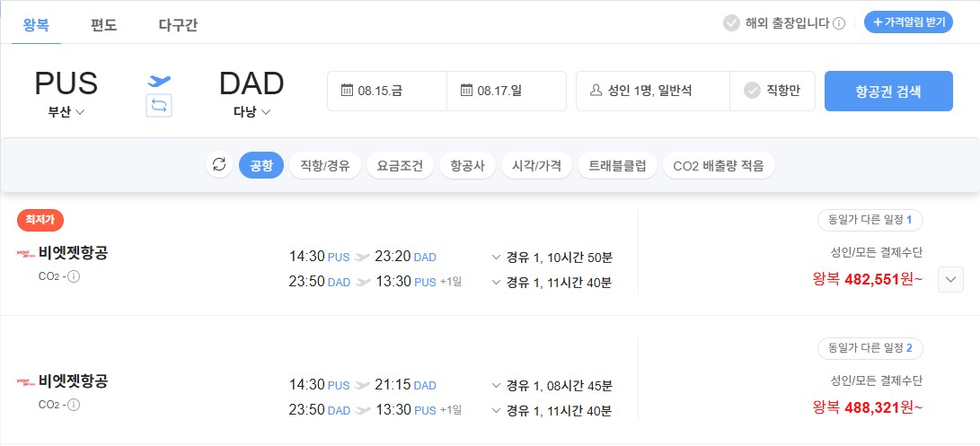
Task: Change the 08.17.일 return date field
Action: (507, 91)
